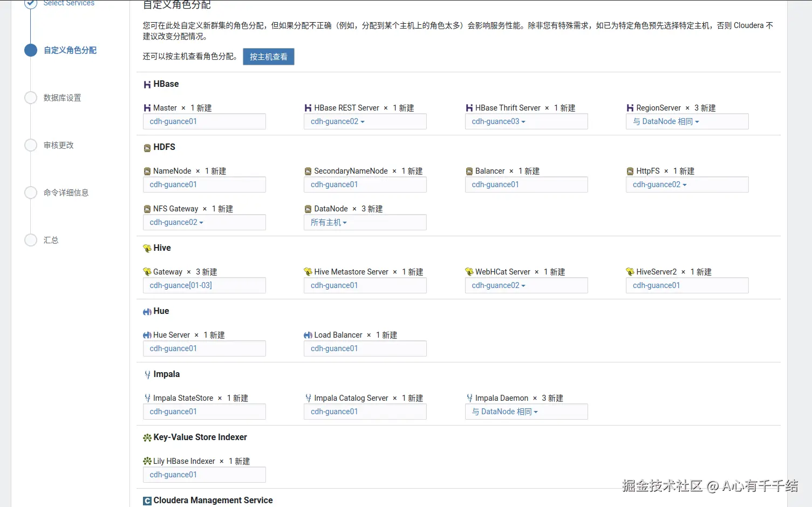Screen dimensions: 812x507
Task: Go to 数据库设置 wizard step
Action: coord(63,98)
